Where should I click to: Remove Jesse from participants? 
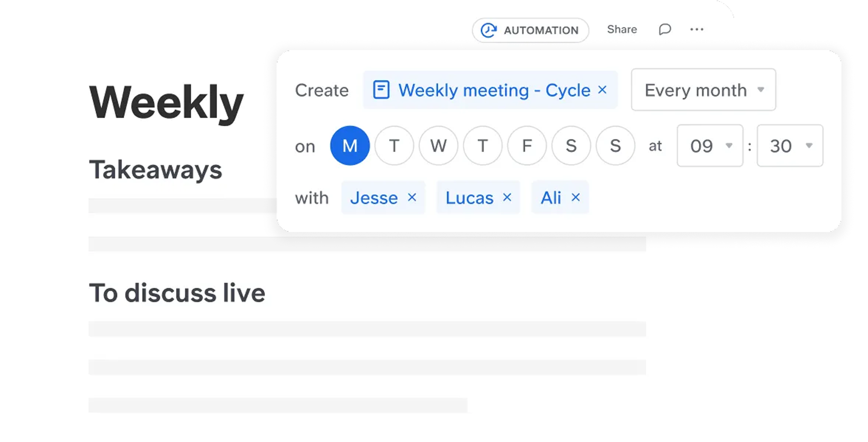click(412, 198)
